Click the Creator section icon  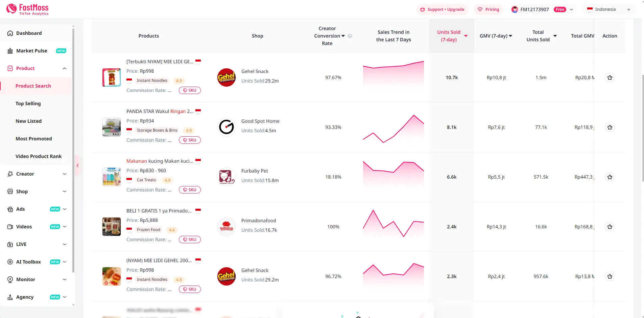pos(10,174)
